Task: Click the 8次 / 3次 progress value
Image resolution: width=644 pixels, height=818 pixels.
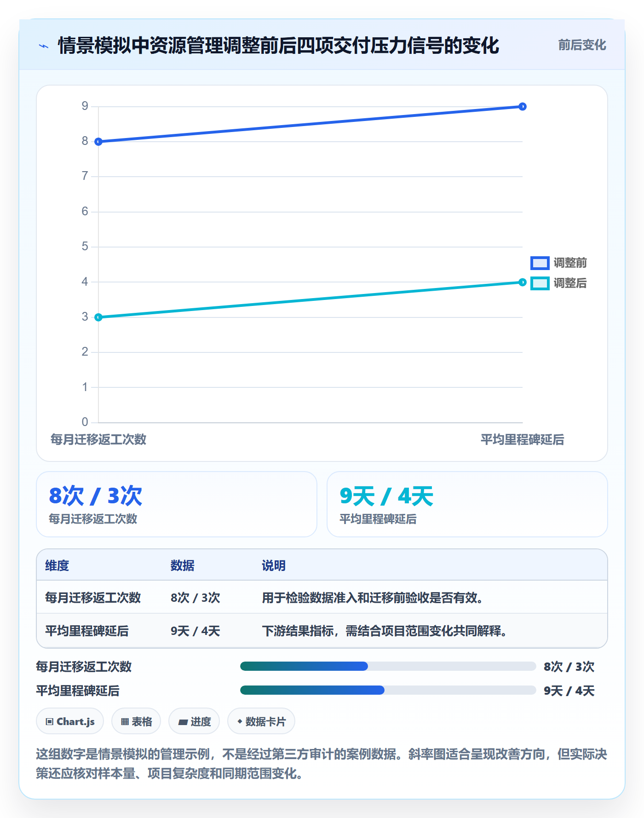Action: (x=569, y=667)
